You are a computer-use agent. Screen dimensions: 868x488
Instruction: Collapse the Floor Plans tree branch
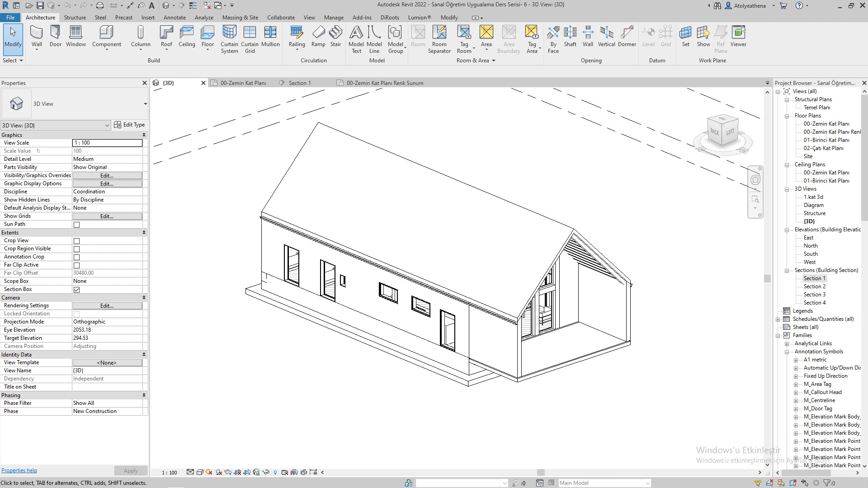[x=787, y=116]
